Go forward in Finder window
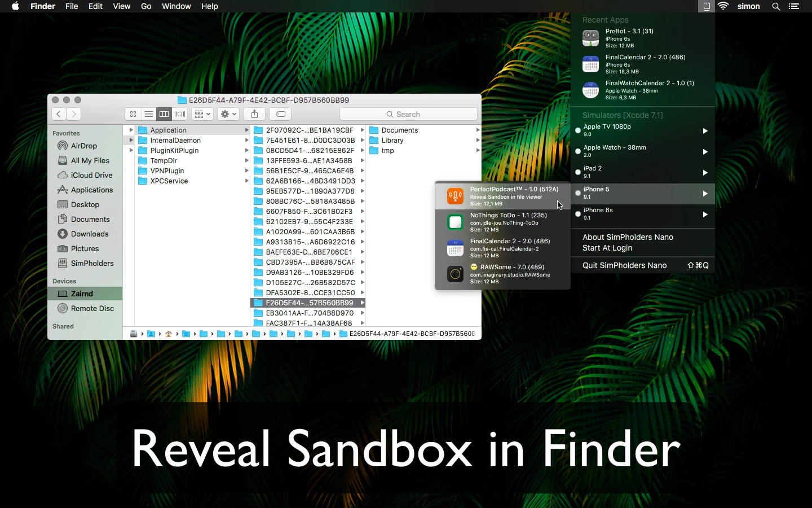 pyautogui.click(x=74, y=114)
